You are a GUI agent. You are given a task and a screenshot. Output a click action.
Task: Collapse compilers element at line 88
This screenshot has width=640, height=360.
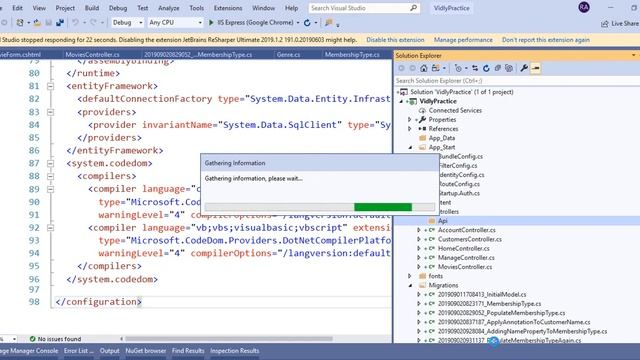[x=50, y=176]
